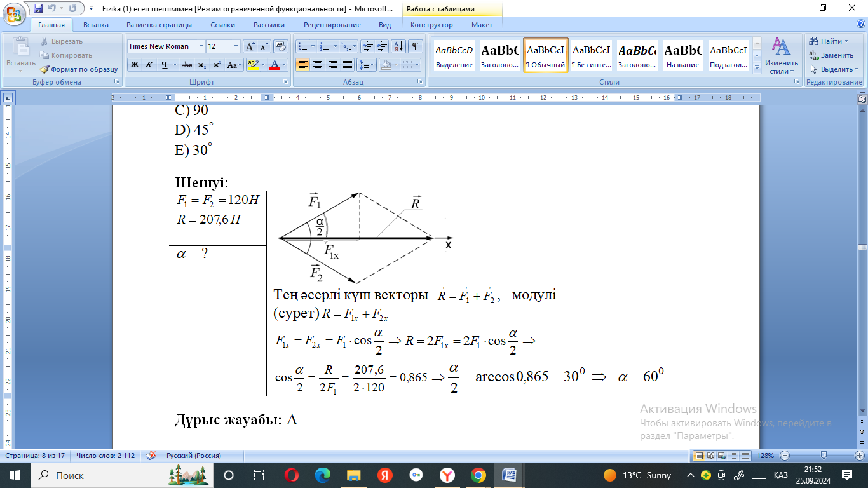Expand the Найти (Find) dropdown

pyautogui.click(x=846, y=41)
